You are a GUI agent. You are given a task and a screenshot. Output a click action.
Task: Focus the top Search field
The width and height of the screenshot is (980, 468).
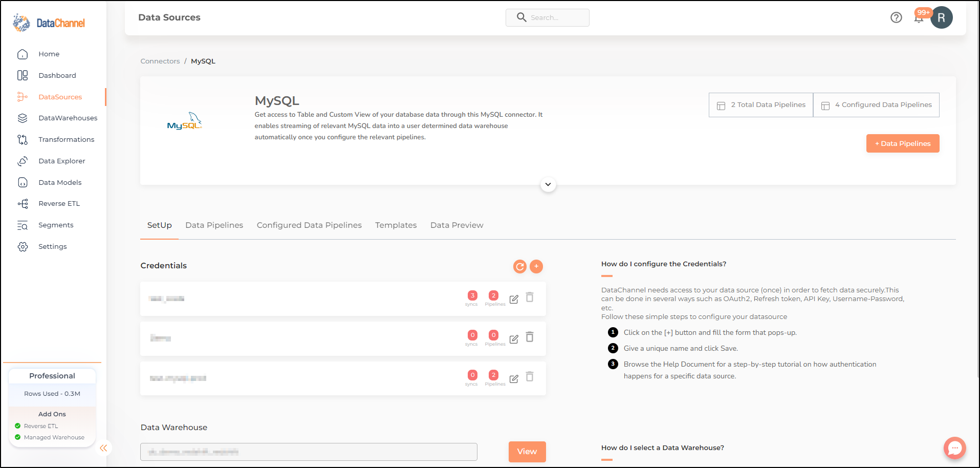tap(548, 17)
